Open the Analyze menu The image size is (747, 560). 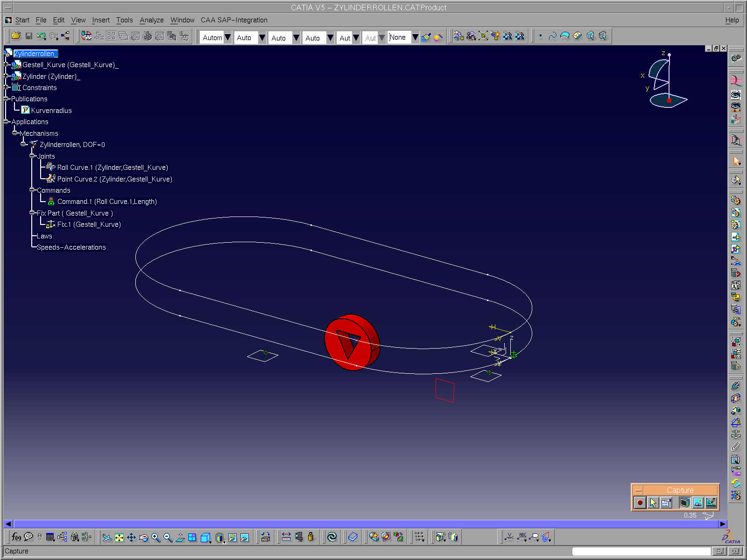point(152,20)
